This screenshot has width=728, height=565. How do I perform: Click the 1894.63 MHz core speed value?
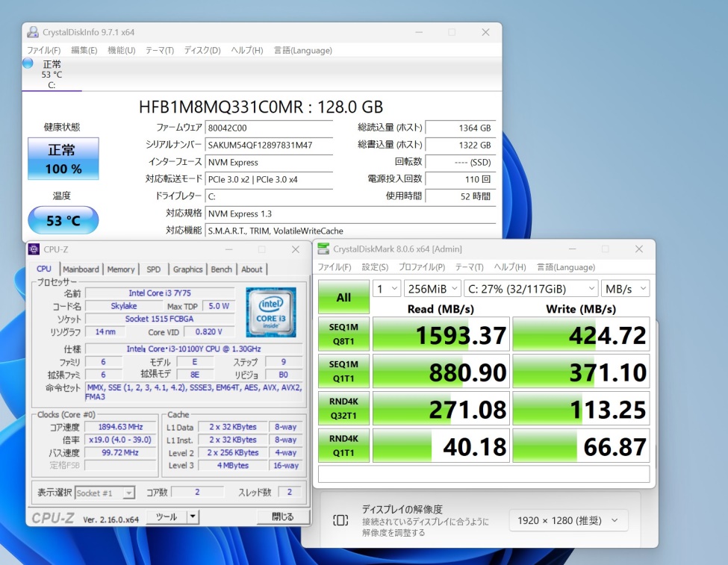pos(120,427)
